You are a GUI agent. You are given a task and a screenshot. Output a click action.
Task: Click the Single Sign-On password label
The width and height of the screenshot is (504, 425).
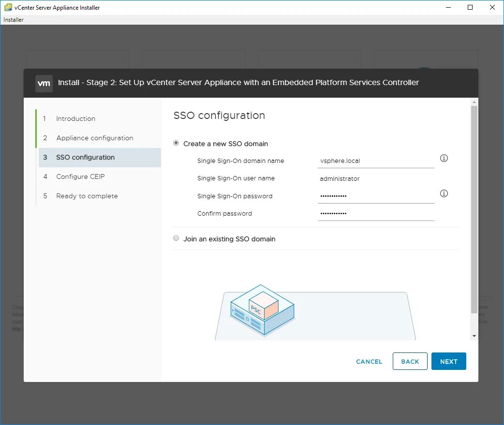tap(235, 196)
